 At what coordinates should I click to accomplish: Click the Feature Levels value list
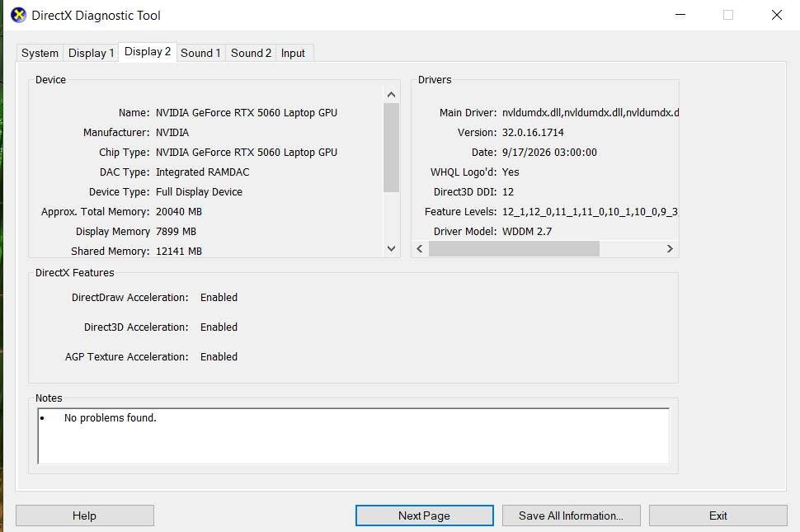click(x=590, y=212)
